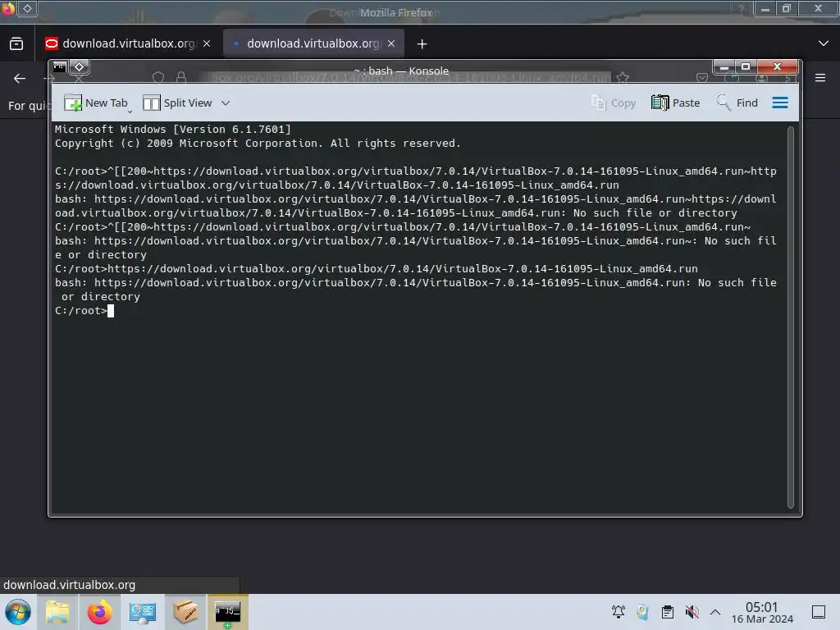
Task: Close the second Firefox tab
Action: pyautogui.click(x=391, y=44)
